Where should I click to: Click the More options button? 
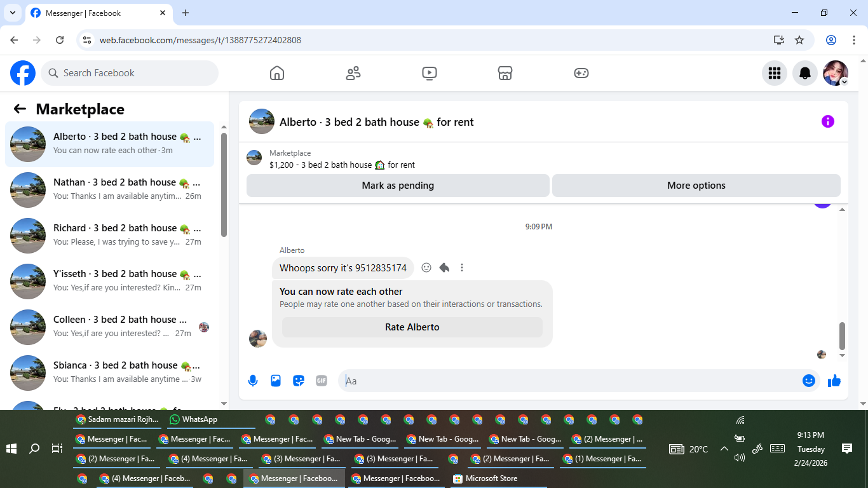click(x=696, y=186)
